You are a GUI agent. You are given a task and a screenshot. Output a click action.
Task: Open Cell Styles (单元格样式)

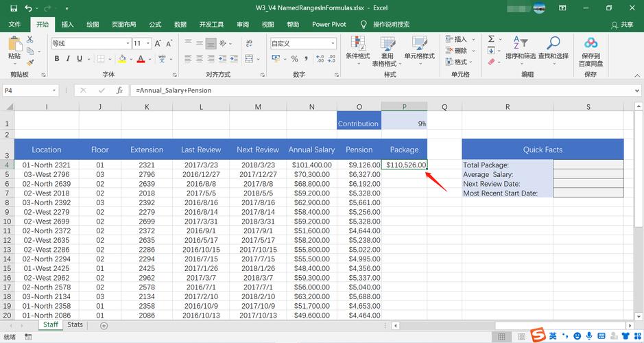click(x=419, y=51)
